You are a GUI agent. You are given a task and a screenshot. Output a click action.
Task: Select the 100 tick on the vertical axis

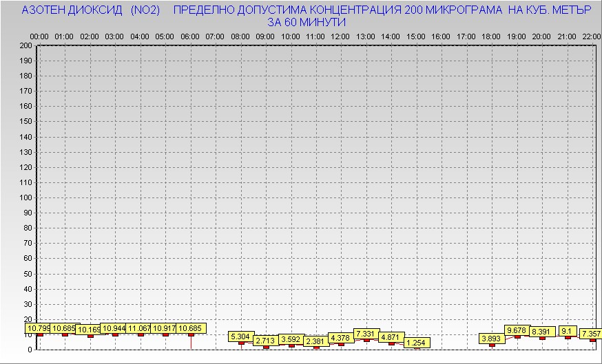[26, 197]
